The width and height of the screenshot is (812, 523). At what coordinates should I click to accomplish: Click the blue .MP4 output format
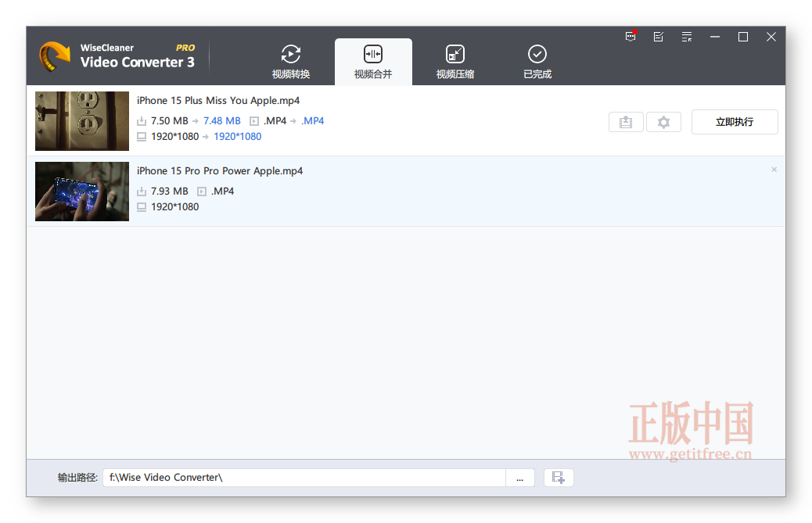(x=313, y=121)
